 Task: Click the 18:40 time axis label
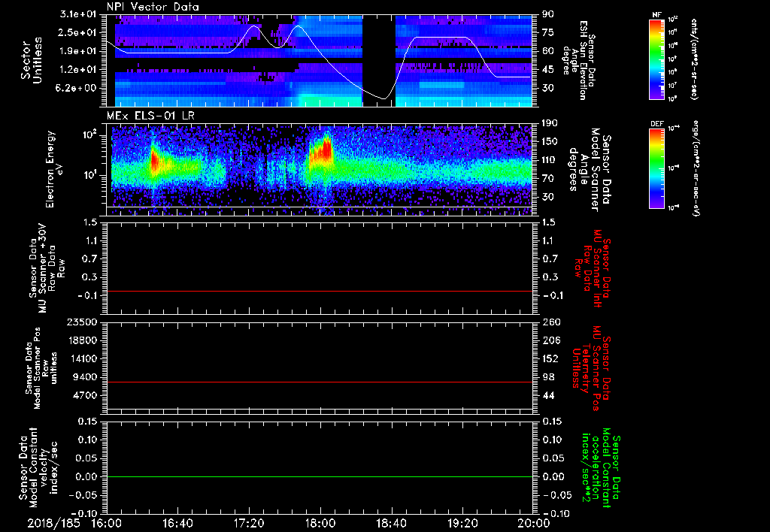391,523
